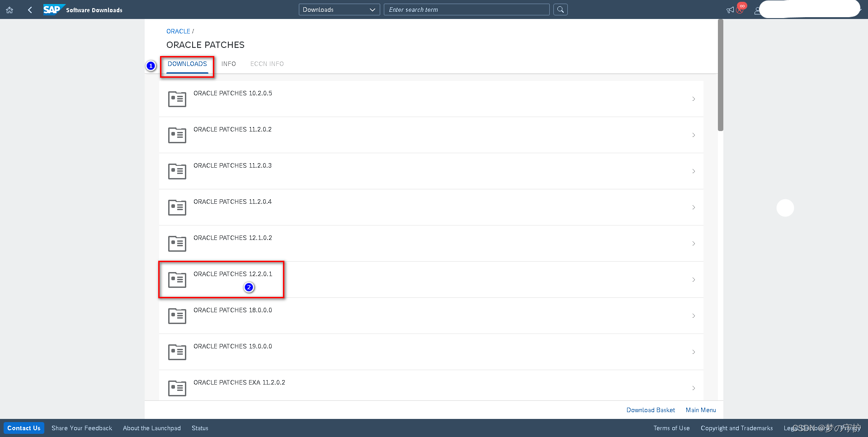Select ORACLE PATCHES 18.0.0.0 text
The image size is (868, 437).
coord(233,310)
